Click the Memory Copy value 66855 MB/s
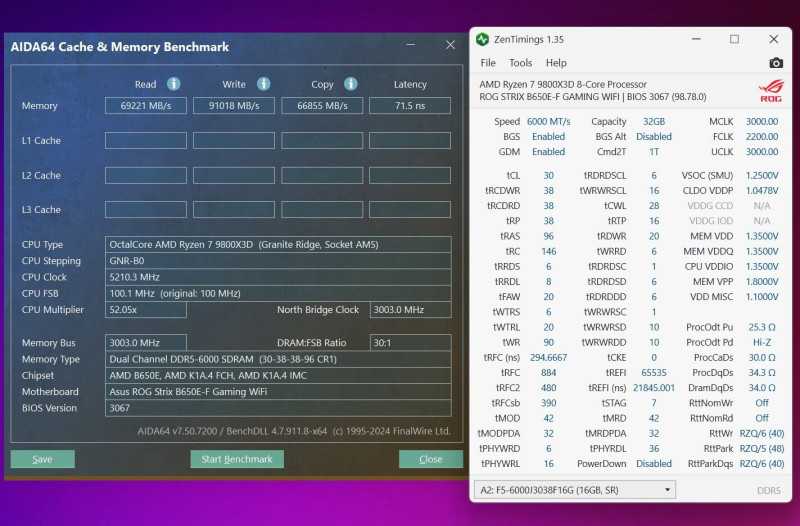 (x=322, y=106)
